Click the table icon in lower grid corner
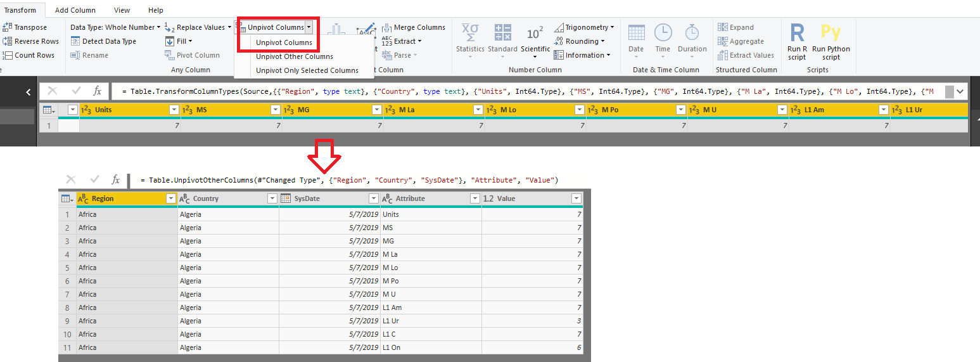This screenshot has height=362, width=980. [67, 198]
